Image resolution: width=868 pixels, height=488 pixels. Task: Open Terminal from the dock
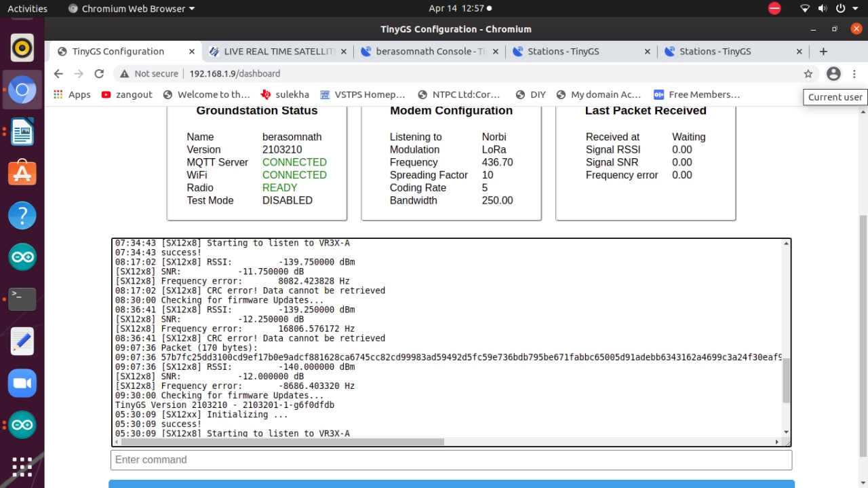22,299
